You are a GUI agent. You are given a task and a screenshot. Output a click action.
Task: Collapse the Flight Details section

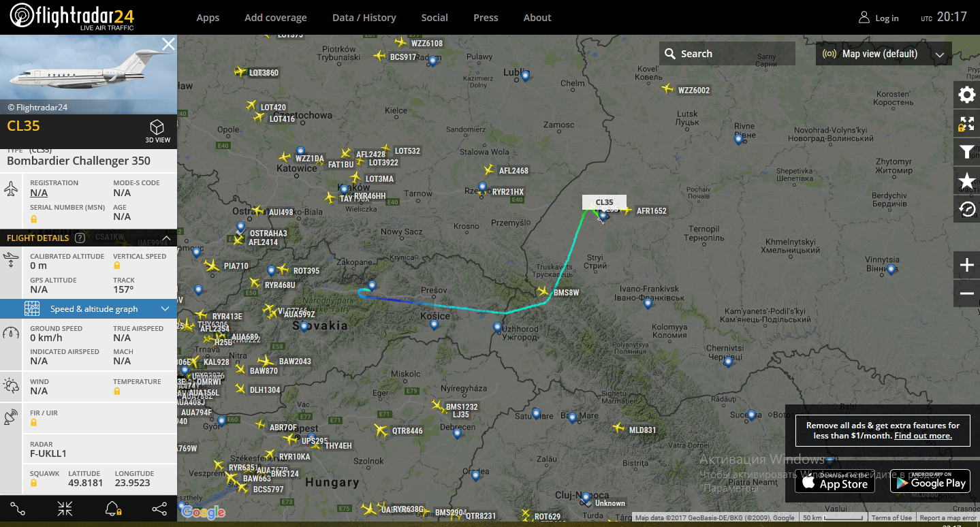(x=165, y=238)
